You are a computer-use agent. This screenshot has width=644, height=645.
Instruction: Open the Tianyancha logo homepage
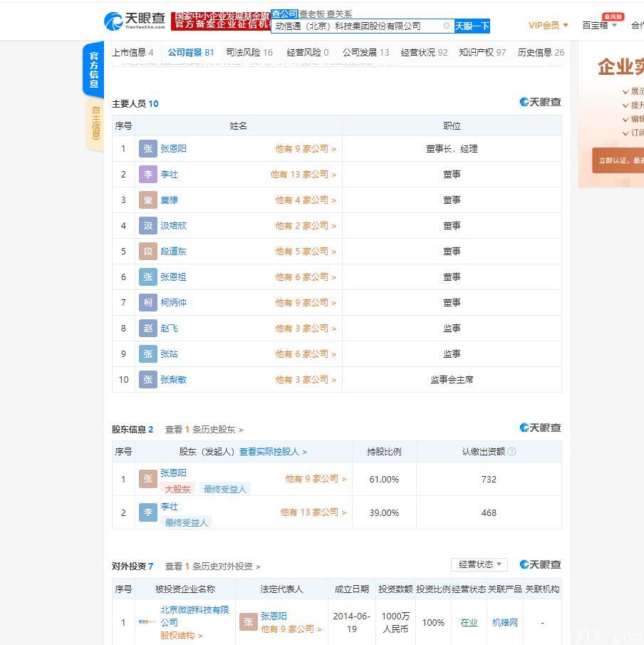tap(135, 21)
